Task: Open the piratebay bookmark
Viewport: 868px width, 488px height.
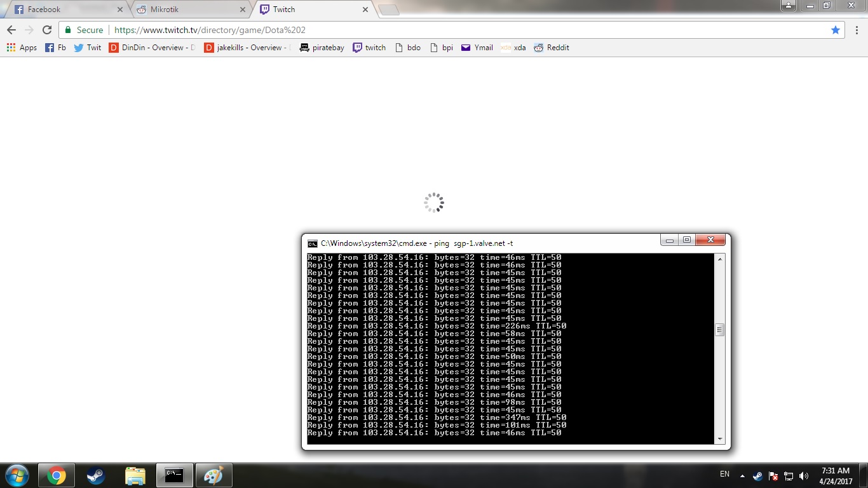Action: pyautogui.click(x=322, y=48)
